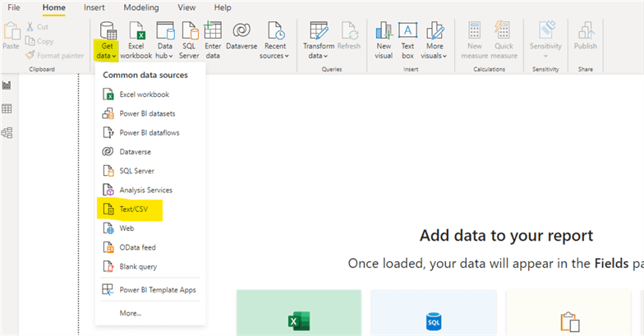
Task: Click the Refresh ribbon icon
Action: (348, 36)
